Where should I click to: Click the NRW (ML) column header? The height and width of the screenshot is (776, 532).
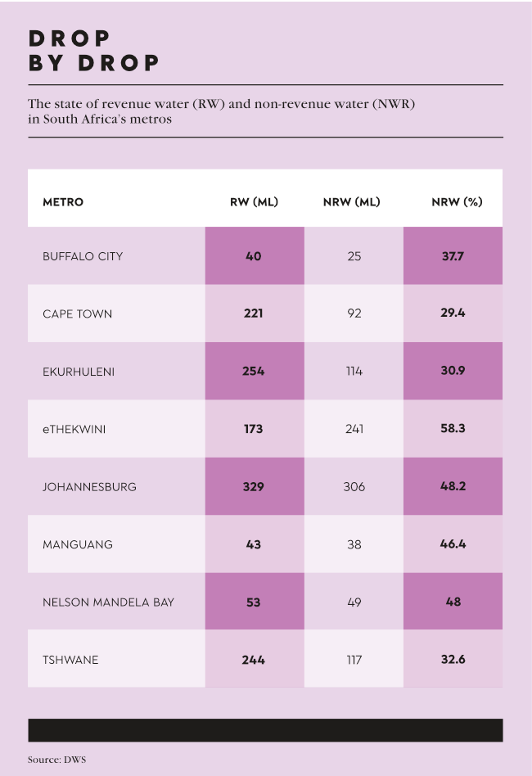(x=352, y=202)
